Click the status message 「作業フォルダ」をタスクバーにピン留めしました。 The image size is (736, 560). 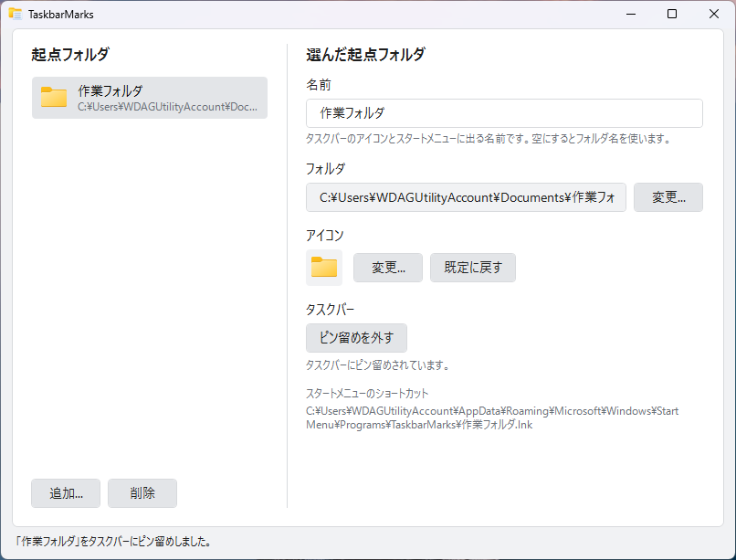click(x=113, y=542)
